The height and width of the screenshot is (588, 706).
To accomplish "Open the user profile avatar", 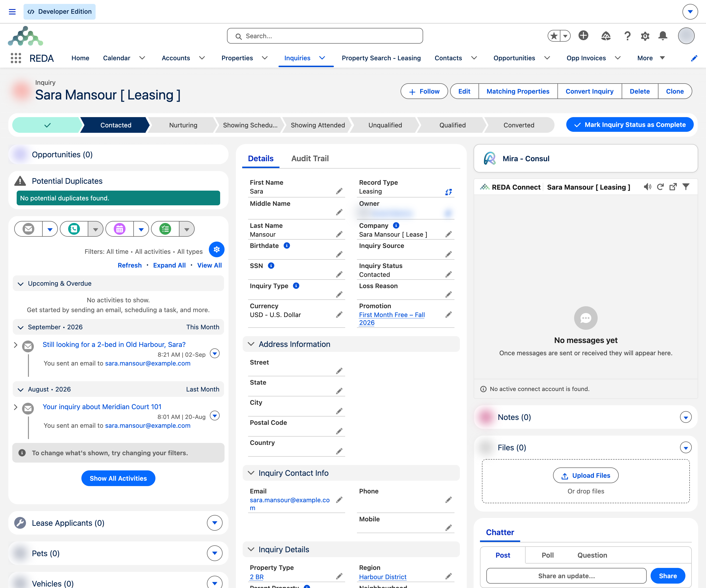I will click(x=686, y=36).
